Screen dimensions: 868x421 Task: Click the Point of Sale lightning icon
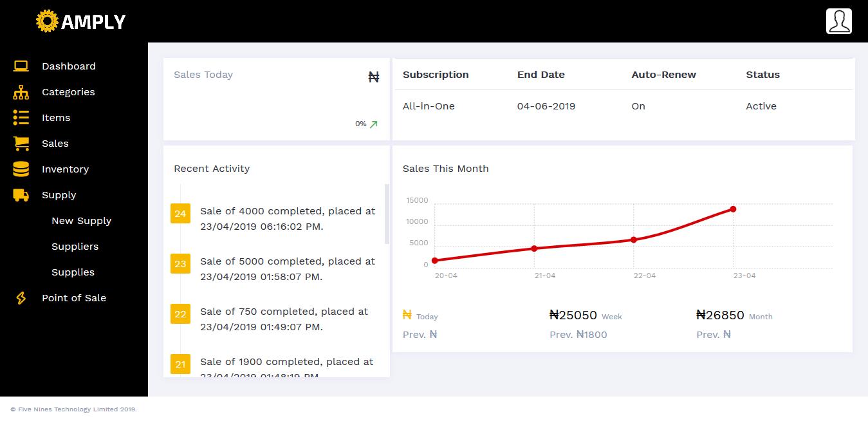pos(21,298)
